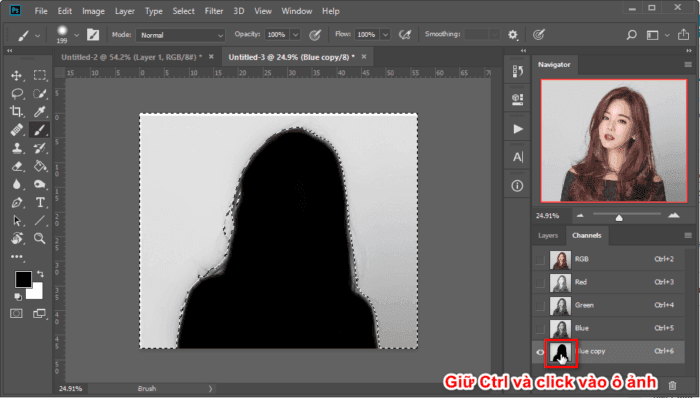Show the RGB channel visibility box
The height and width of the screenshot is (398, 700).
click(540, 260)
